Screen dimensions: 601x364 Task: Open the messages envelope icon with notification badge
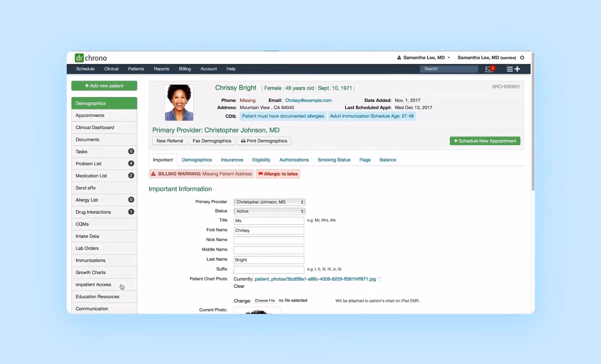coord(489,69)
